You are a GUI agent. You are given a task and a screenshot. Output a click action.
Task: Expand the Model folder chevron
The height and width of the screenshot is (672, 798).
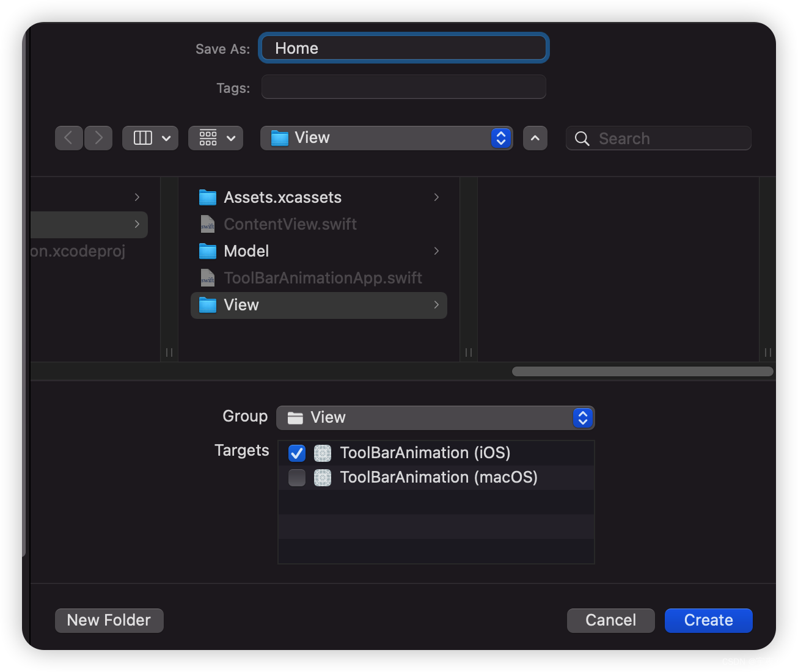click(436, 250)
